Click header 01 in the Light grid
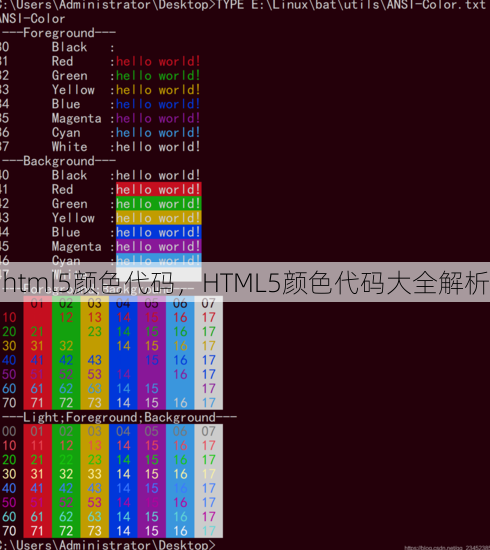This screenshot has height=550, width=490. [37, 431]
